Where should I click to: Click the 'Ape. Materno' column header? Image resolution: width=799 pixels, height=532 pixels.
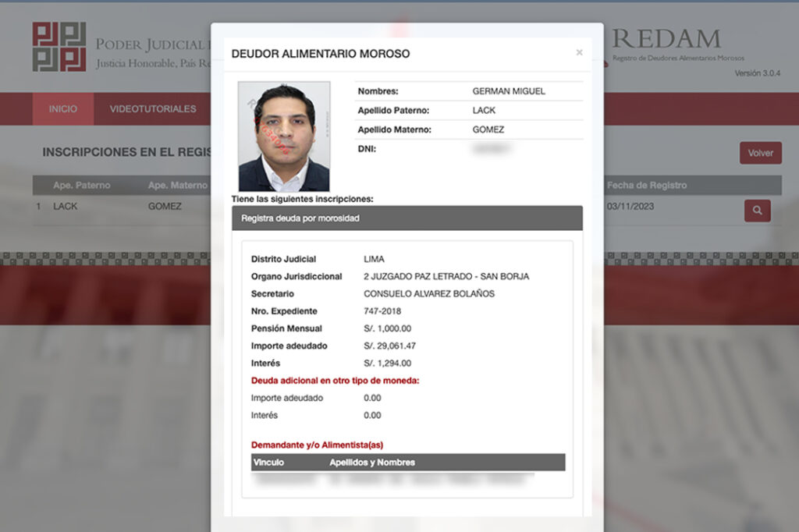178,186
